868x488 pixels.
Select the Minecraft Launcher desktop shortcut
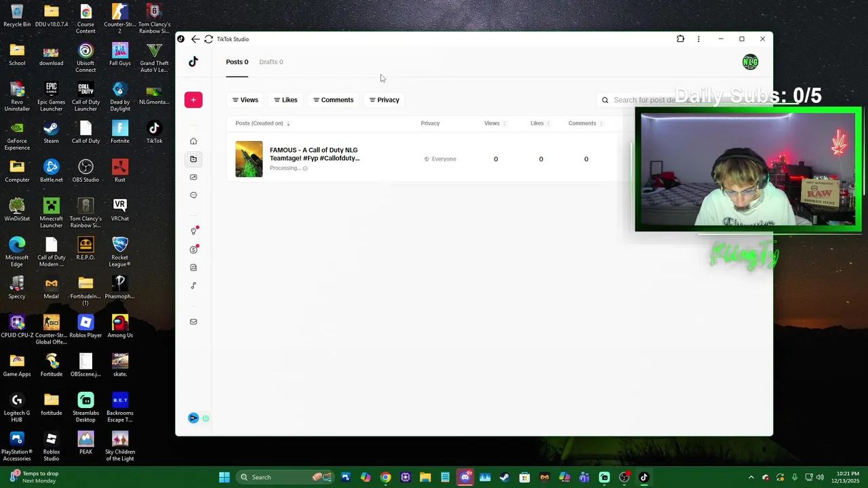tap(52, 213)
